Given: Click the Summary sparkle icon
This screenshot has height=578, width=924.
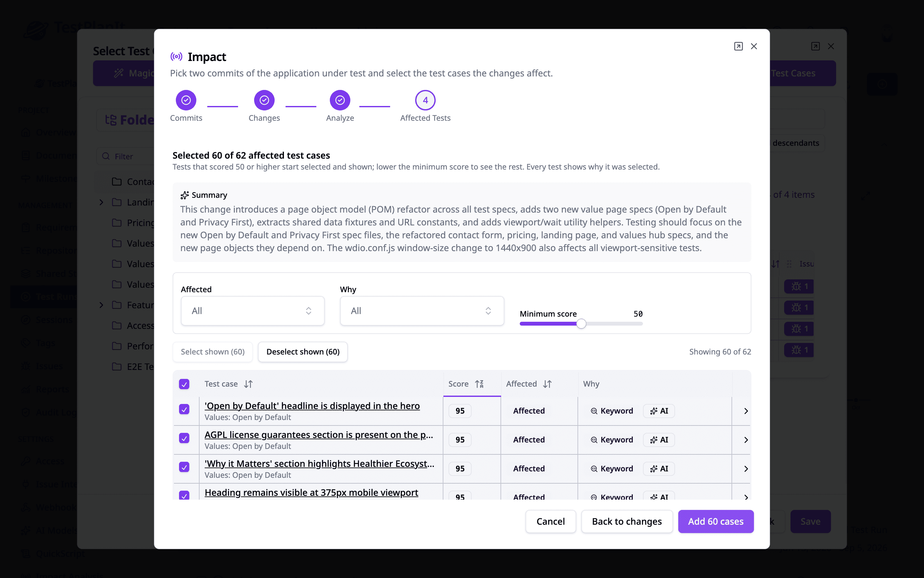Looking at the screenshot, I should 185,195.
